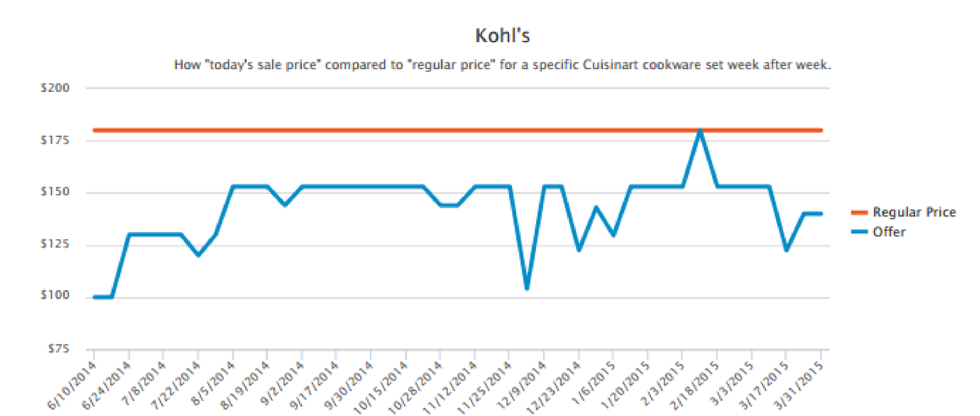Select the $100 y-axis label

pyautogui.click(x=55, y=295)
